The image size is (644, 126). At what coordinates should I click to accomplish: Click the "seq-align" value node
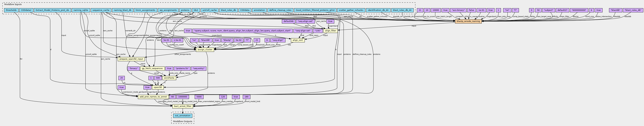pyautogui.click(x=278, y=40)
